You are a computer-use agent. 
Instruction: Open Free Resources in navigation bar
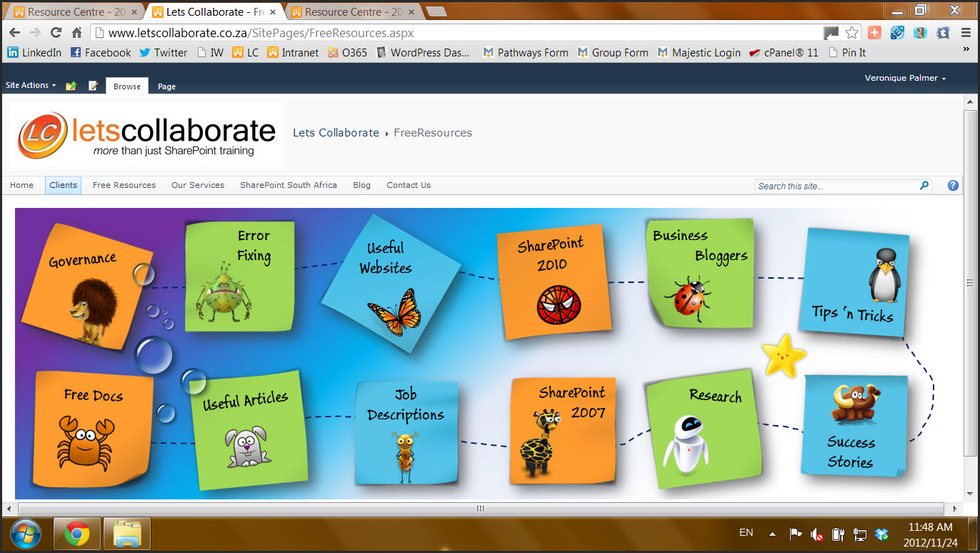point(124,185)
